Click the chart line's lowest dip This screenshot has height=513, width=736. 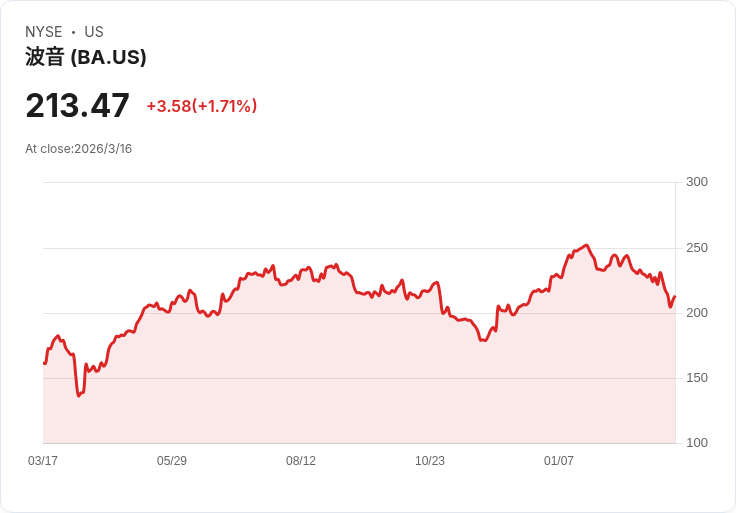click(79, 395)
